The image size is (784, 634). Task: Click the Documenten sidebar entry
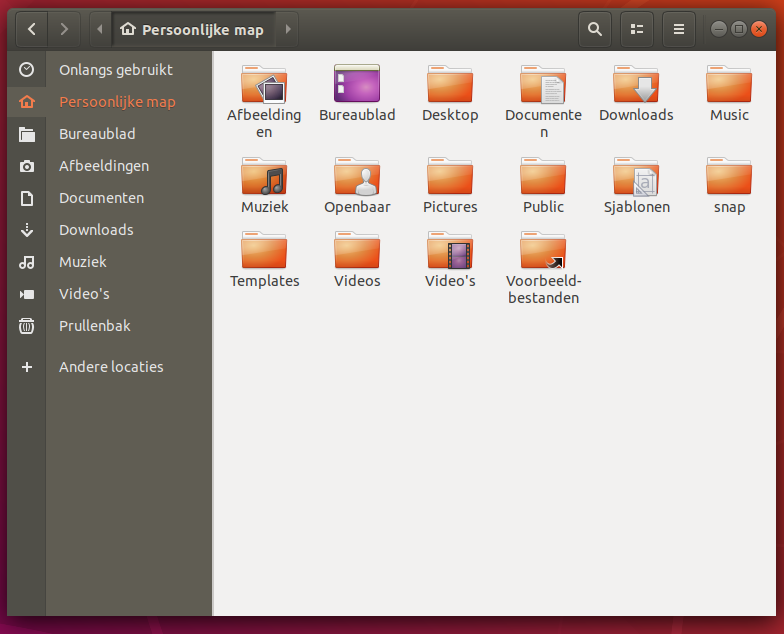click(x=101, y=198)
